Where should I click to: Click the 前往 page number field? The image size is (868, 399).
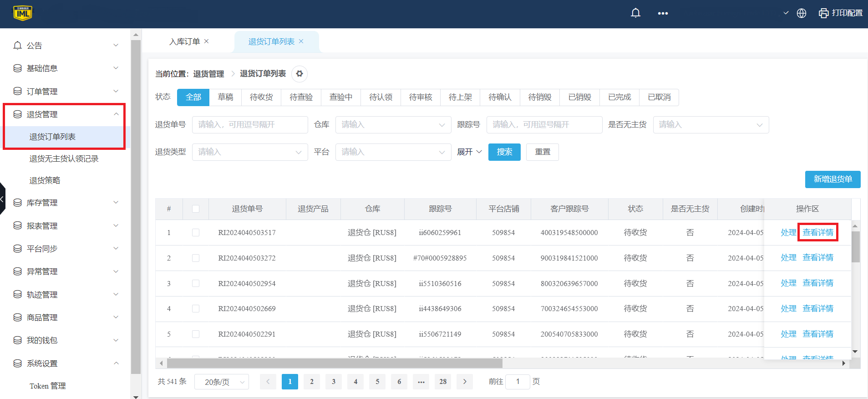(x=518, y=382)
